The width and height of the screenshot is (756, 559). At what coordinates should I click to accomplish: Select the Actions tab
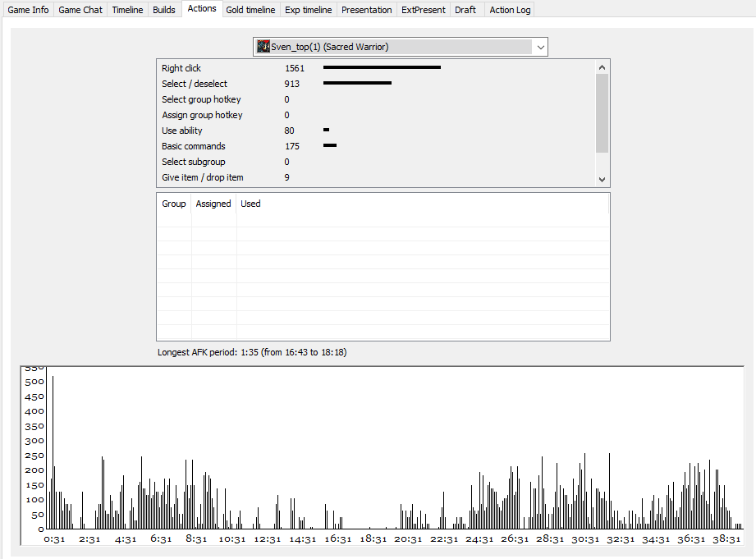202,9
